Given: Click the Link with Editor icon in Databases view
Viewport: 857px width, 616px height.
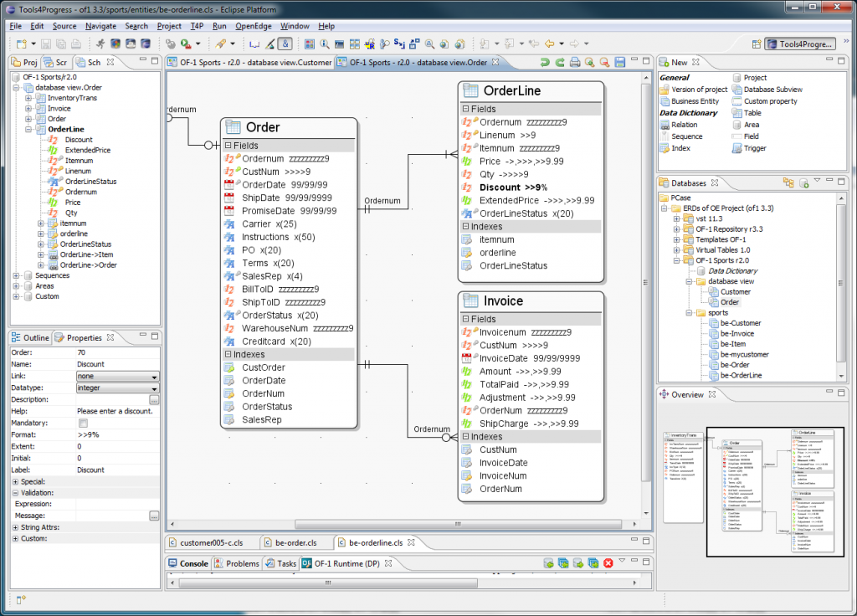Looking at the screenshot, I should pos(788,182).
